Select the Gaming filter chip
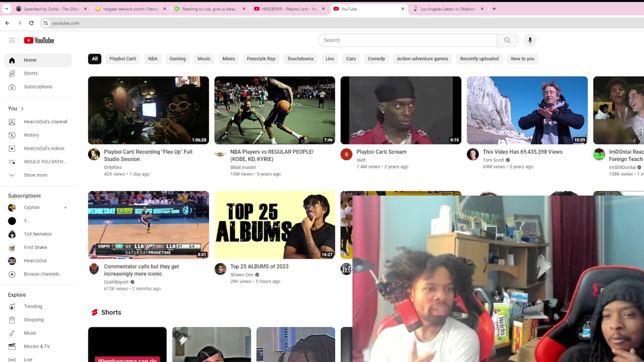This screenshot has width=644, height=362. [178, 59]
